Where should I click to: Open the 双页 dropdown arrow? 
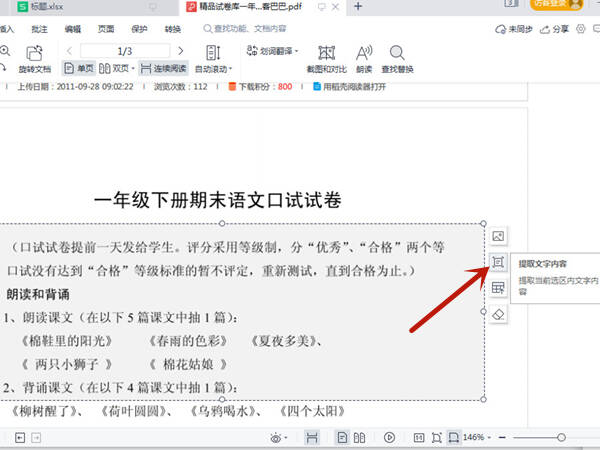(x=133, y=68)
